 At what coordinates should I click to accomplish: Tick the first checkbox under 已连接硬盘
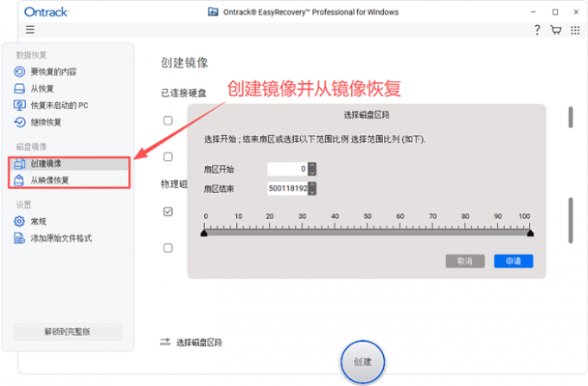[168, 120]
